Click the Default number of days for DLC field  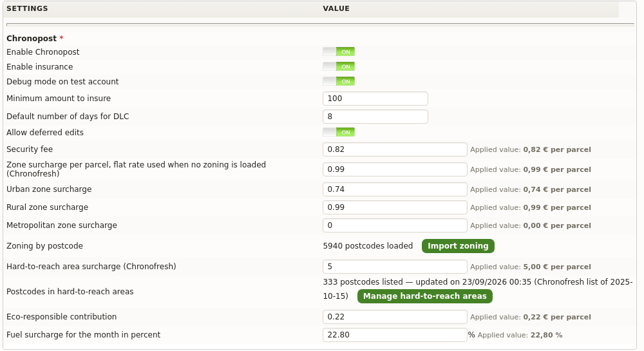tap(375, 117)
